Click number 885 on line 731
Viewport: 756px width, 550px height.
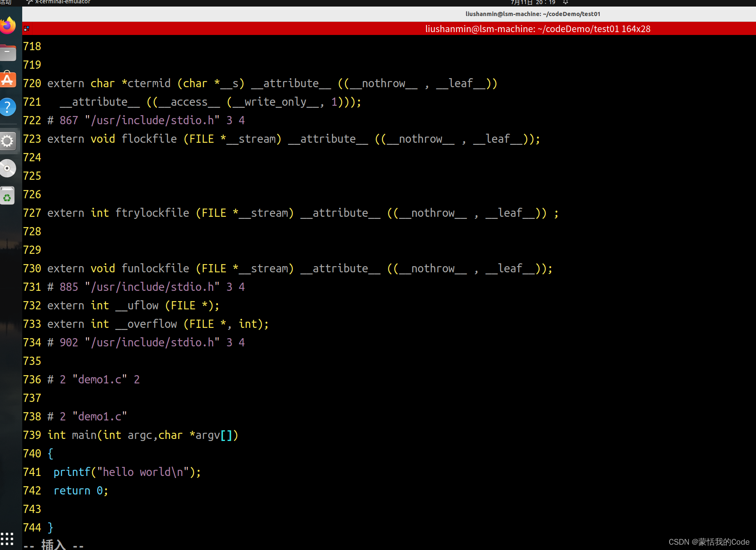(x=69, y=287)
